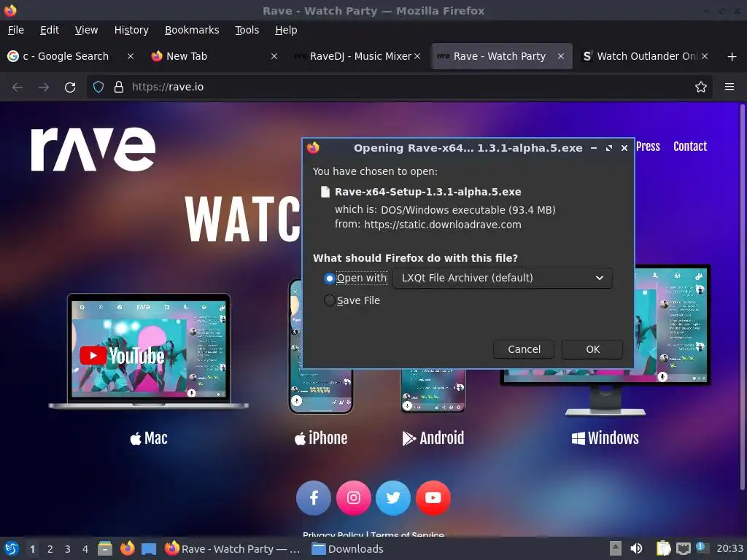Open a new tab with the plus button
The width and height of the screenshot is (747, 560).
(732, 57)
